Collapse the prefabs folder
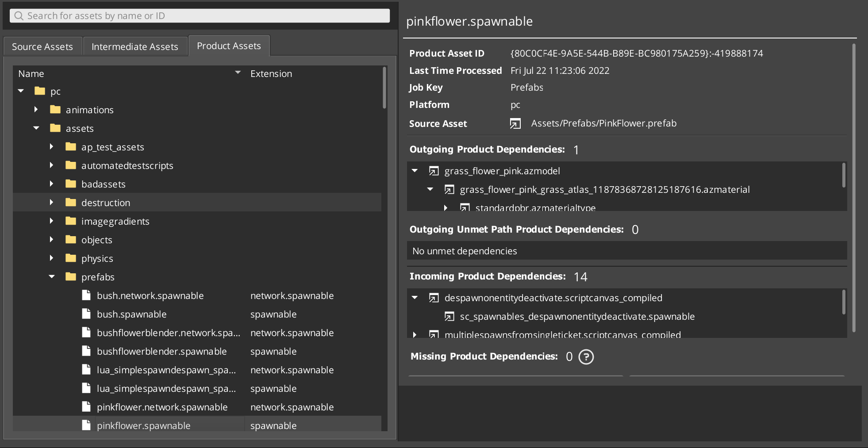 [52, 277]
